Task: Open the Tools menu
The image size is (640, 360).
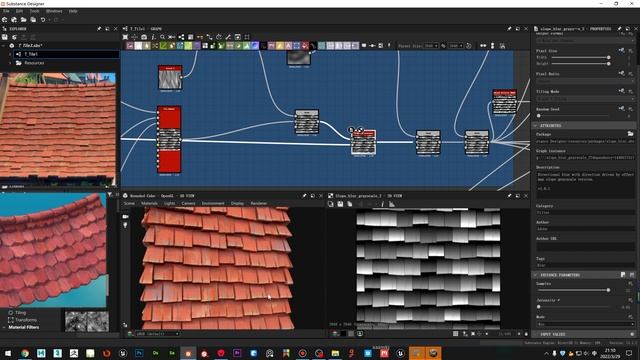Action: tap(34, 11)
